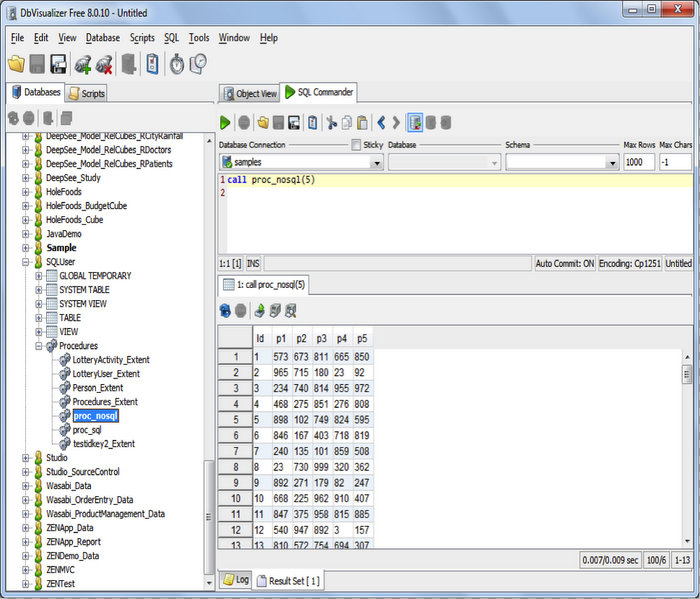Image resolution: width=700 pixels, height=599 pixels.
Task: Expand the TABLE node under SQLUser
Action: point(39,318)
